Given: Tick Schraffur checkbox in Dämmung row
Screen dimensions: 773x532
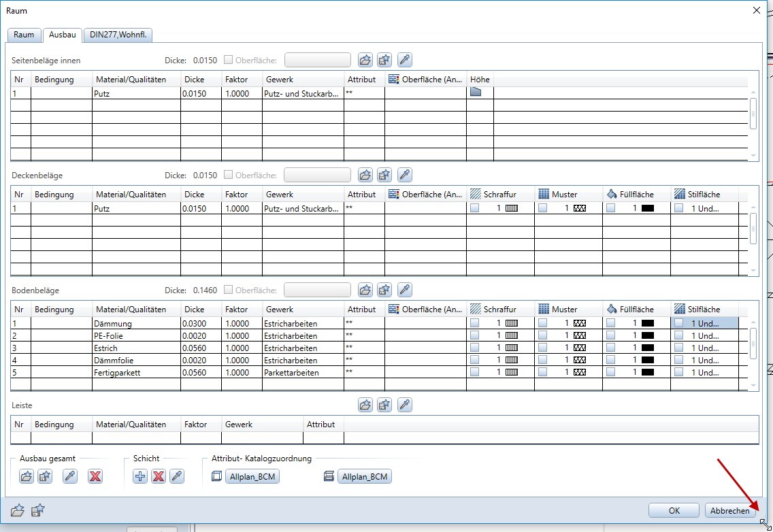Looking at the screenshot, I should pyautogui.click(x=475, y=323).
